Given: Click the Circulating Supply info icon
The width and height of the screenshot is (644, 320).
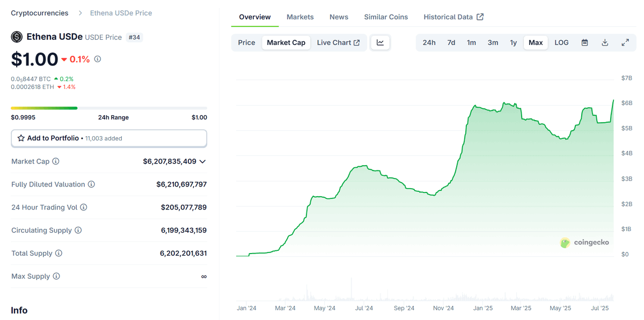Looking at the screenshot, I should click(x=78, y=230).
